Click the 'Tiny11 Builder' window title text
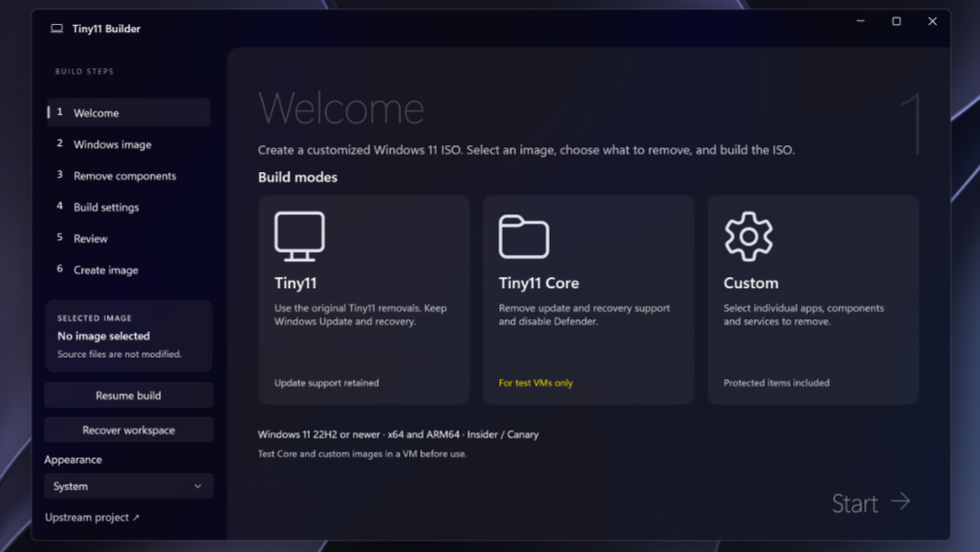 coord(107,29)
